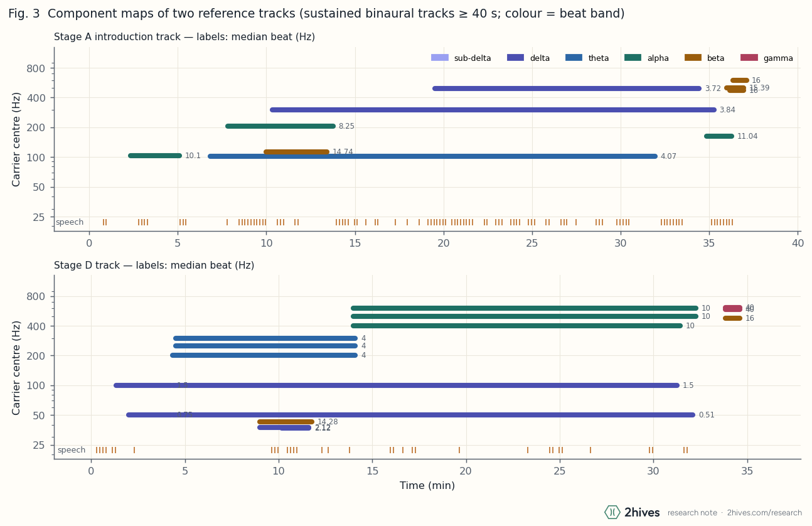812x526 pixels.
Task: Click the '800' carrier tick in Stage A chart
Action: click(x=36, y=68)
